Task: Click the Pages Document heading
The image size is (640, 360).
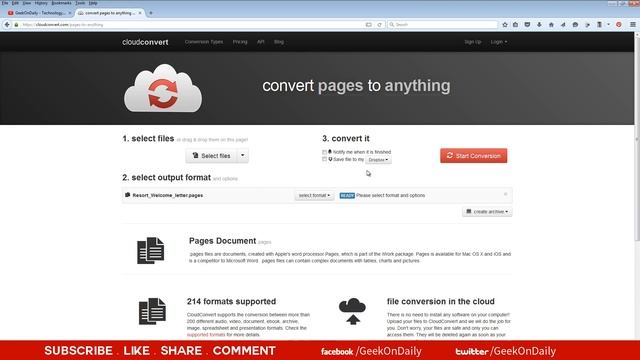Action: point(222,241)
